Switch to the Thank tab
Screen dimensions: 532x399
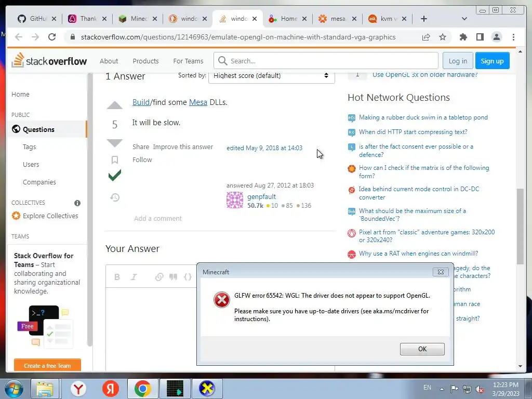[87, 19]
